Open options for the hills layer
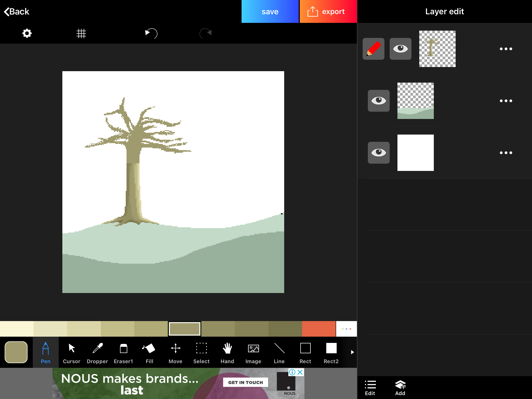 pyautogui.click(x=506, y=101)
